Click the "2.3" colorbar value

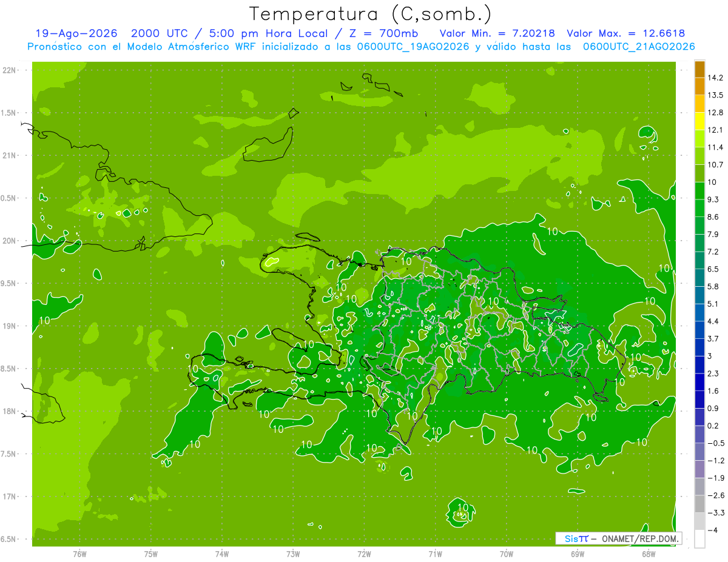713,373
